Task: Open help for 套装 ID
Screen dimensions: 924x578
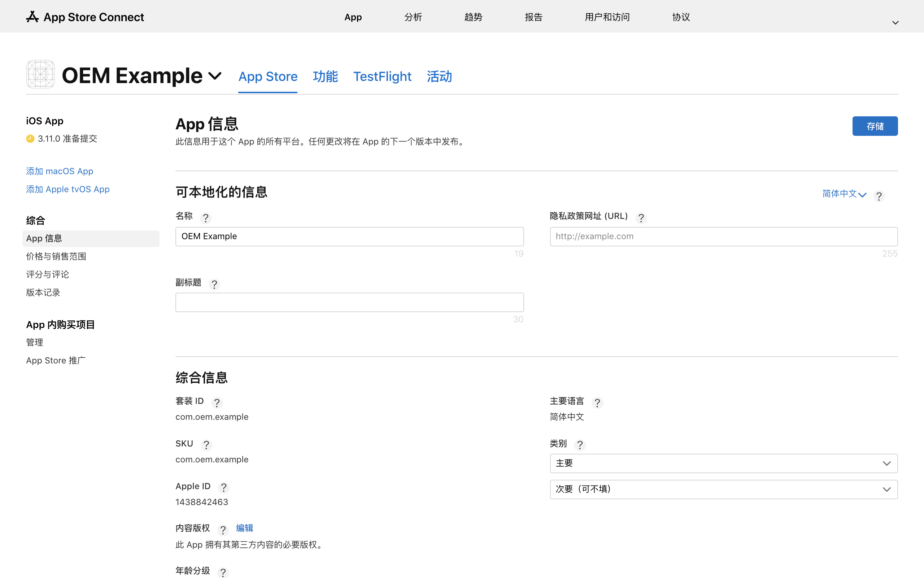Action: [x=217, y=402]
